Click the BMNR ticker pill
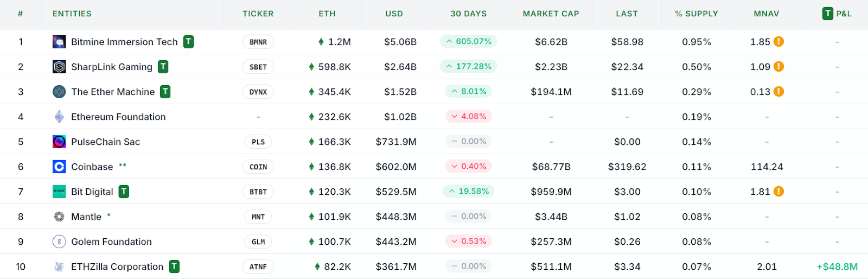 (x=258, y=42)
